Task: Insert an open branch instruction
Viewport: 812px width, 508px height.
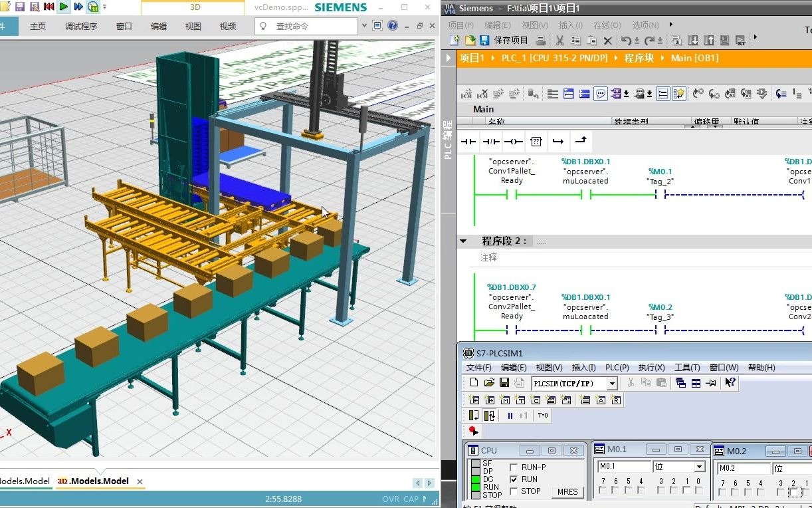Action: click(x=558, y=141)
